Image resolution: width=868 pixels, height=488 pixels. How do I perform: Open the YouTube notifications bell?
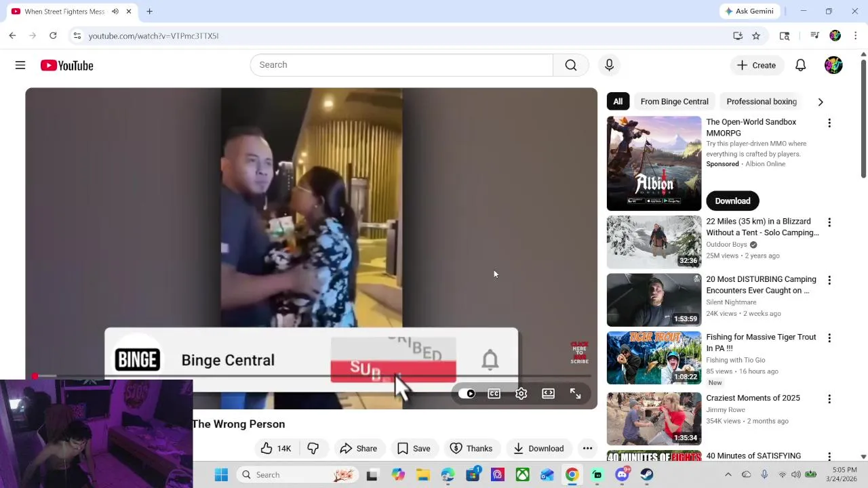click(801, 65)
